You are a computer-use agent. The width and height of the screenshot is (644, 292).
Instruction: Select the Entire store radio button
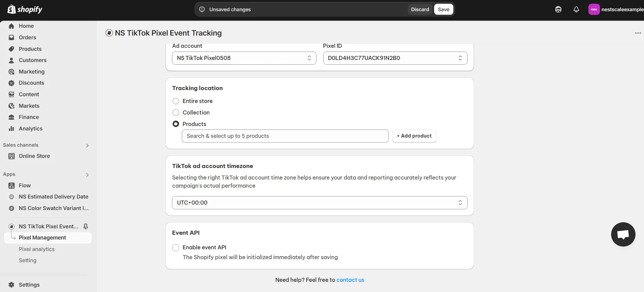[x=176, y=101]
